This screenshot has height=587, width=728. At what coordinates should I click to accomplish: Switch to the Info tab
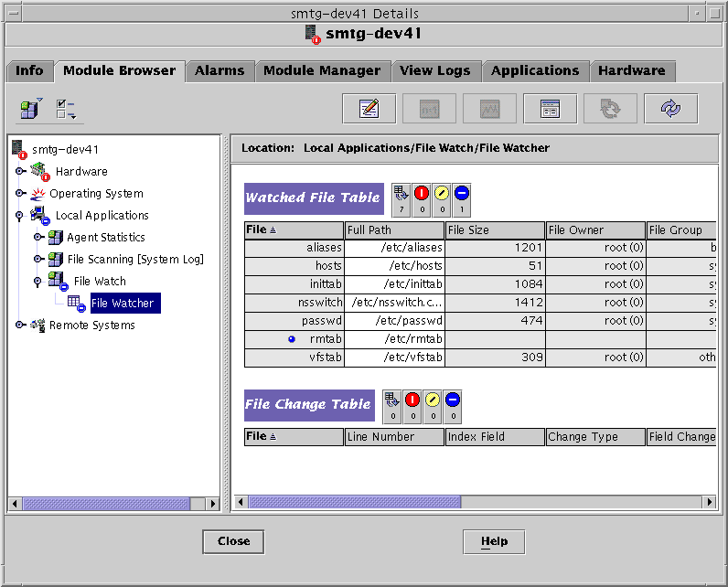(29, 71)
